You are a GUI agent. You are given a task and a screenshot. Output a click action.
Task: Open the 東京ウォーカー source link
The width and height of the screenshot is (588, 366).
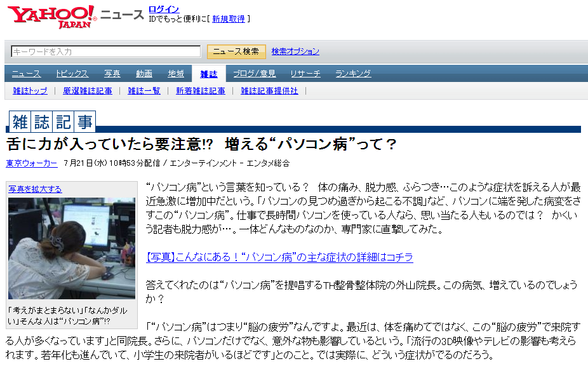click(x=32, y=163)
